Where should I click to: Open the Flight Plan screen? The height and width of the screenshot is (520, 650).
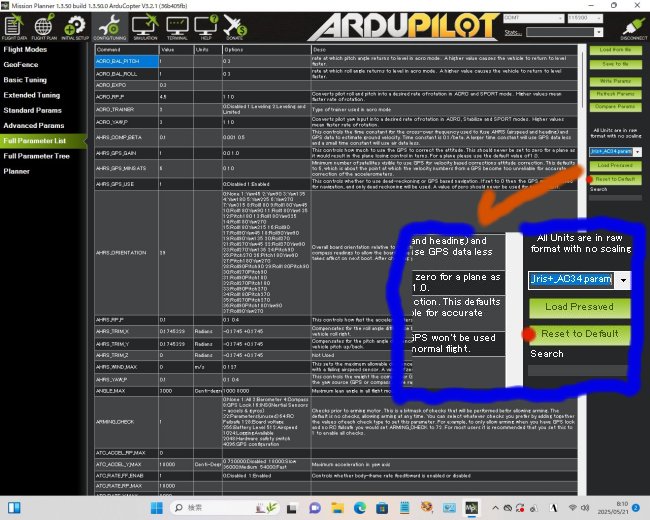point(44,27)
